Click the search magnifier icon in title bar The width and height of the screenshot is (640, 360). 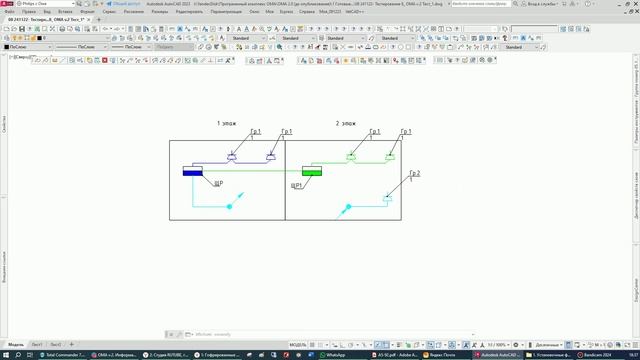(515, 4)
